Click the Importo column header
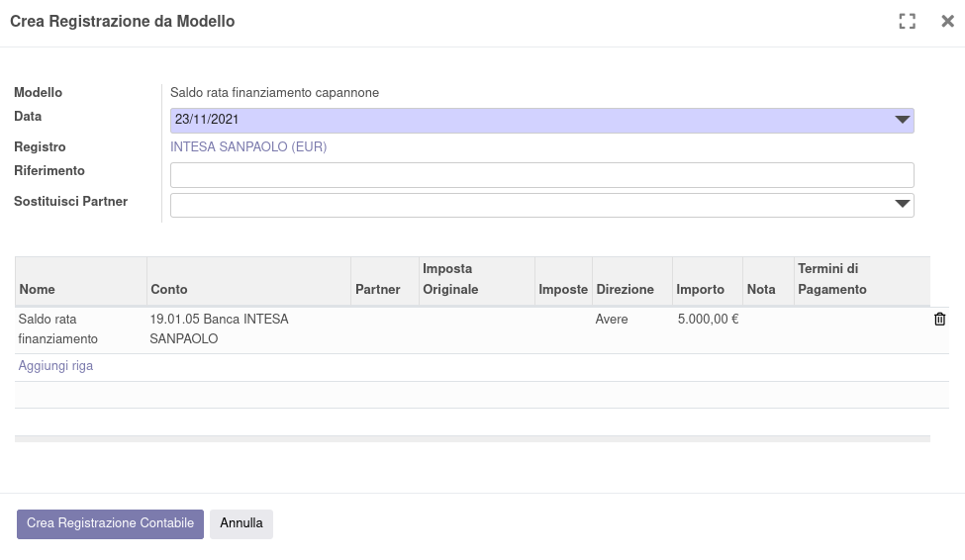Image resolution: width=965 pixels, height=560 pixels. coord(700,289)
